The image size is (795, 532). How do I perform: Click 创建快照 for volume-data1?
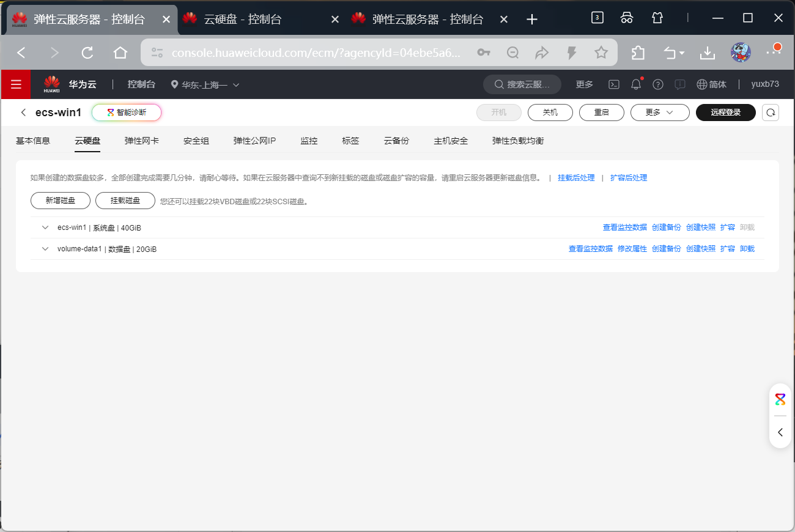pos(701,249)
